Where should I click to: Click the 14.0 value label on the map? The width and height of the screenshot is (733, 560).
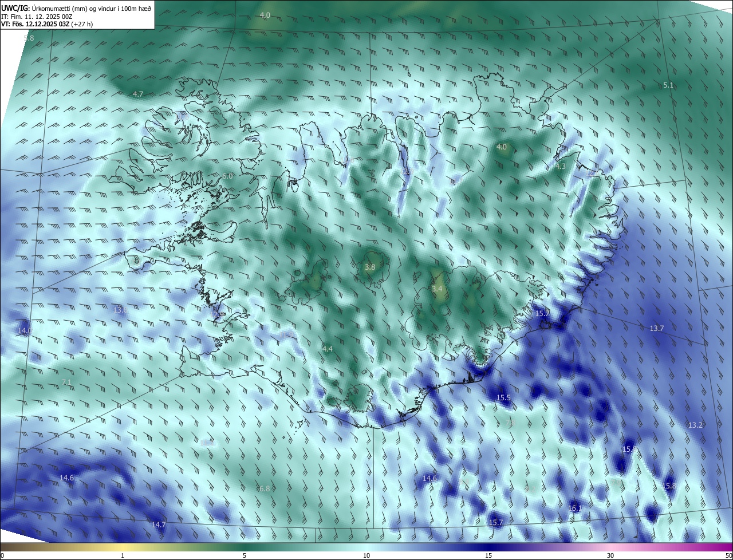point(25,331)
